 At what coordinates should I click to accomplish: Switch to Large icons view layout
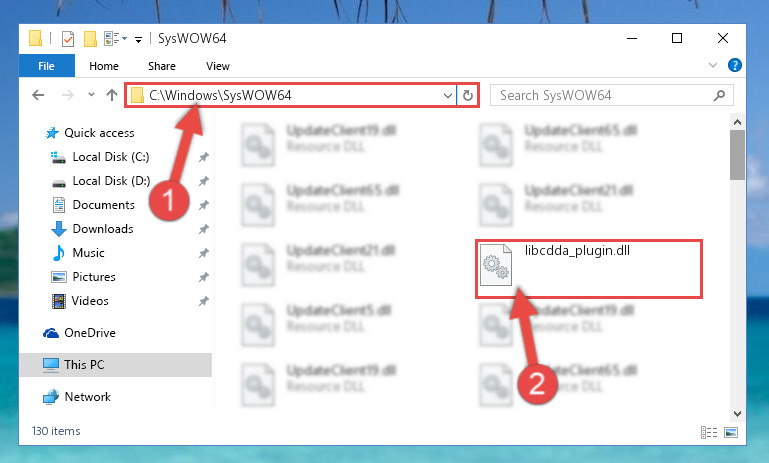coord(731,432)
